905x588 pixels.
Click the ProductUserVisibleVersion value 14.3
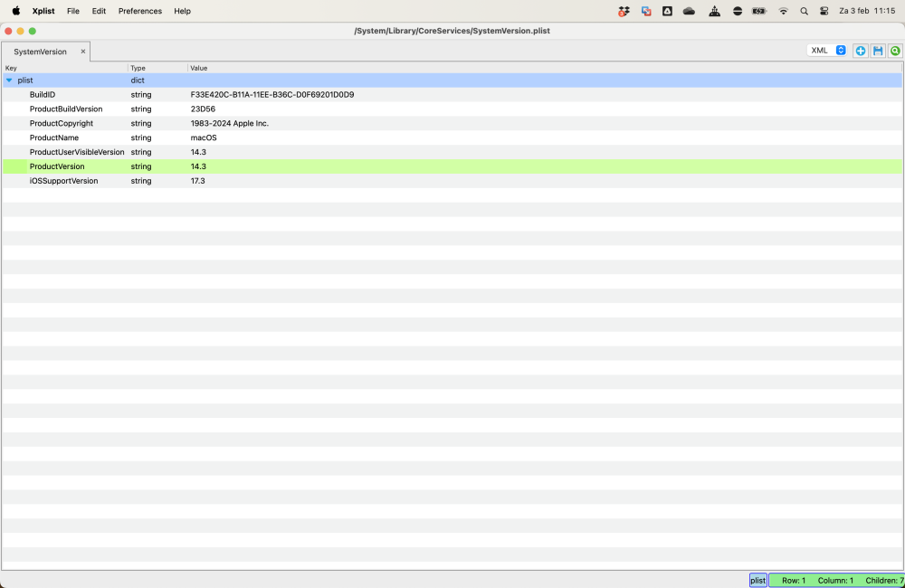pos(198,152)
